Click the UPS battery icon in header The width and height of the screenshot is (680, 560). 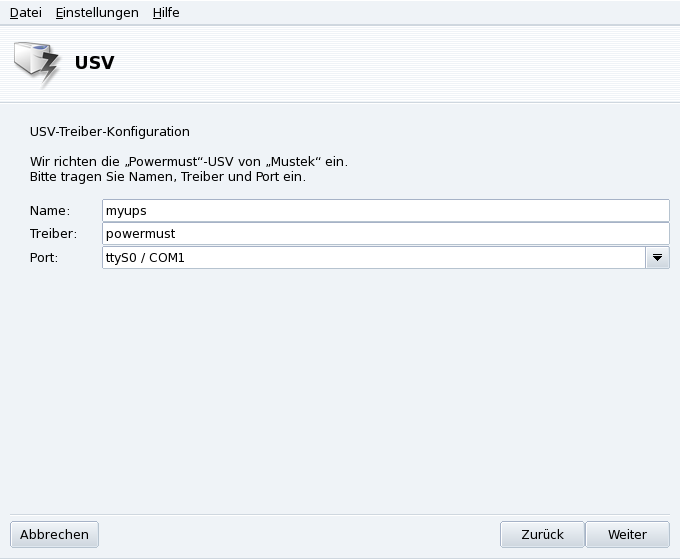37,64
